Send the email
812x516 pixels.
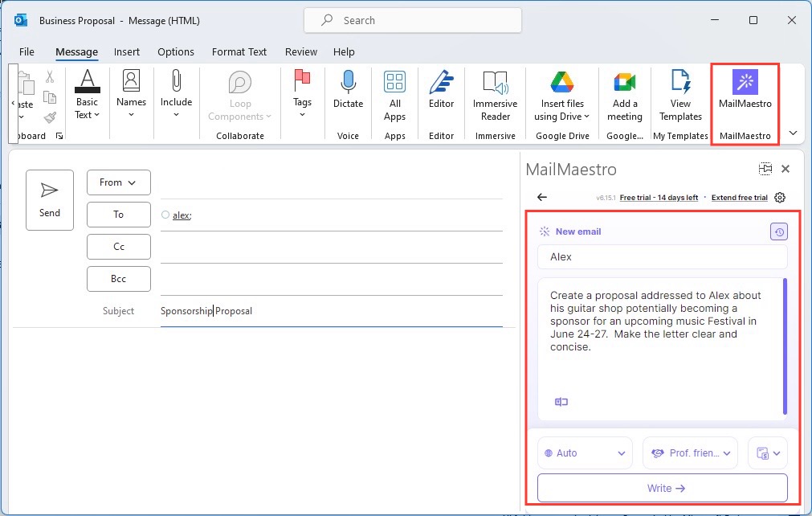(50, 200)
